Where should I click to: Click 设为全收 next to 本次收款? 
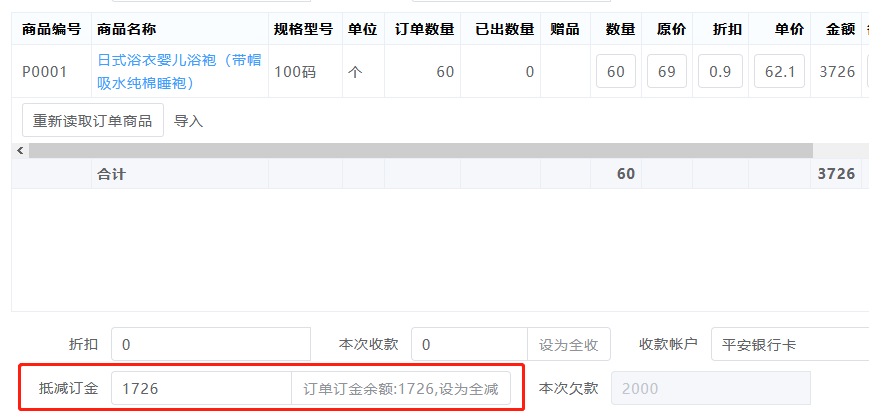pos(568,345)
